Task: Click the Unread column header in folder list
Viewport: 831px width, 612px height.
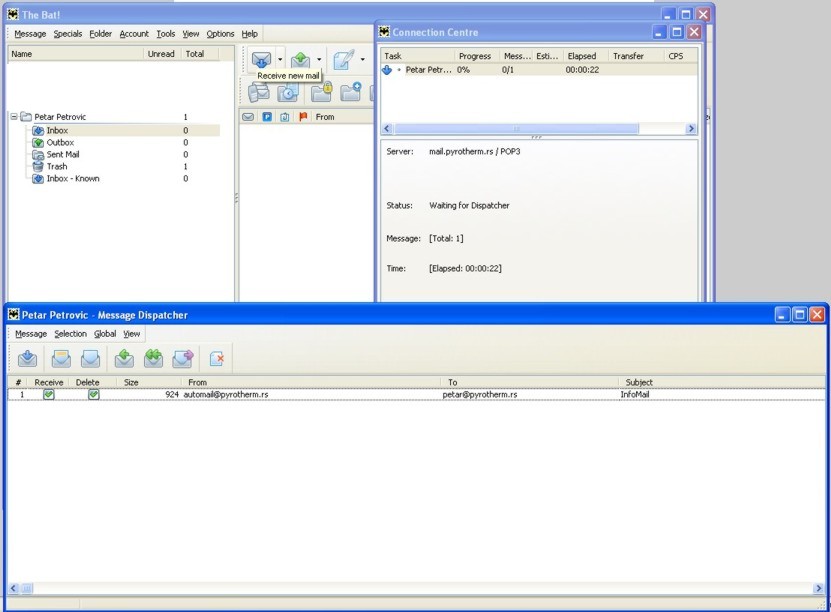Action: [x=161, y=54]
